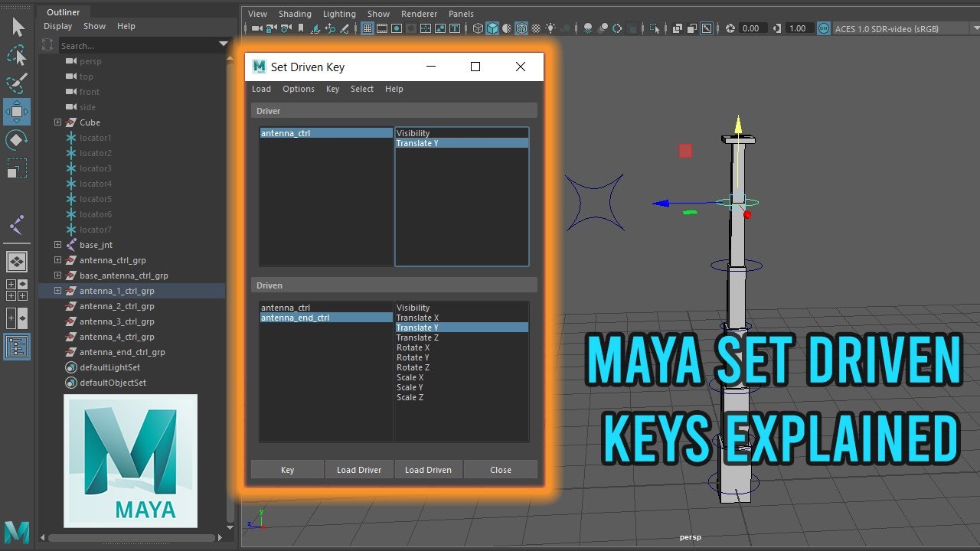Click the Maya logo in bottom-left corner
The height and width of the screenshot is (551, 980).
pyautogui.click(x=17, y=531)
